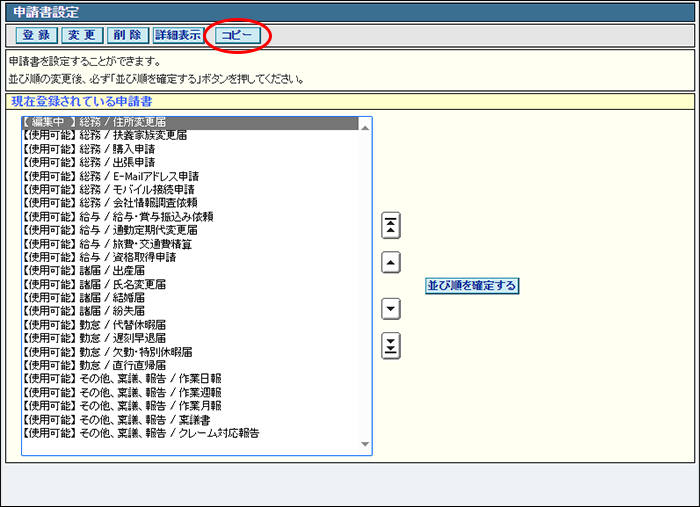Click the 登録 button
Screen dimensions: 700x507
[x=37, y=35]
